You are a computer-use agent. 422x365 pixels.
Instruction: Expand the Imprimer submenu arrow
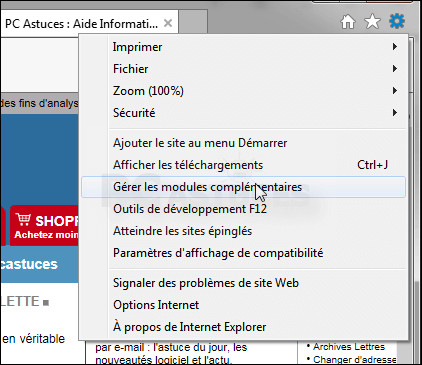395,47
